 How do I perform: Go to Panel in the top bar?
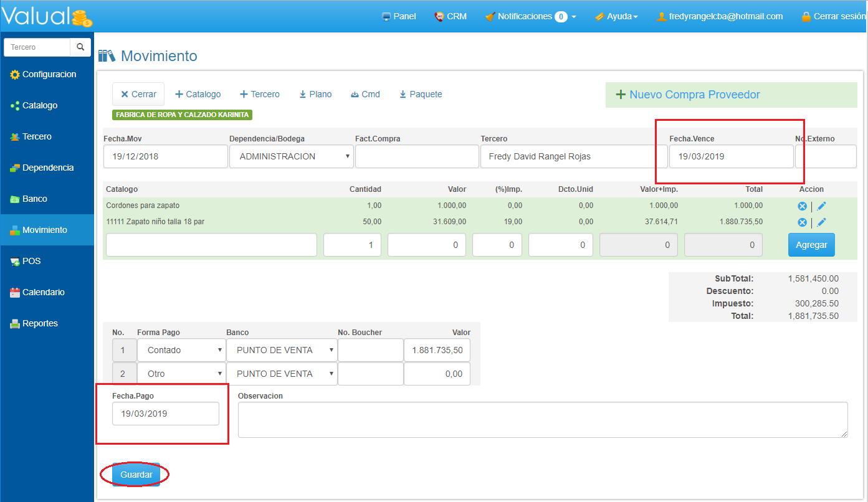(x=399, y=17)
